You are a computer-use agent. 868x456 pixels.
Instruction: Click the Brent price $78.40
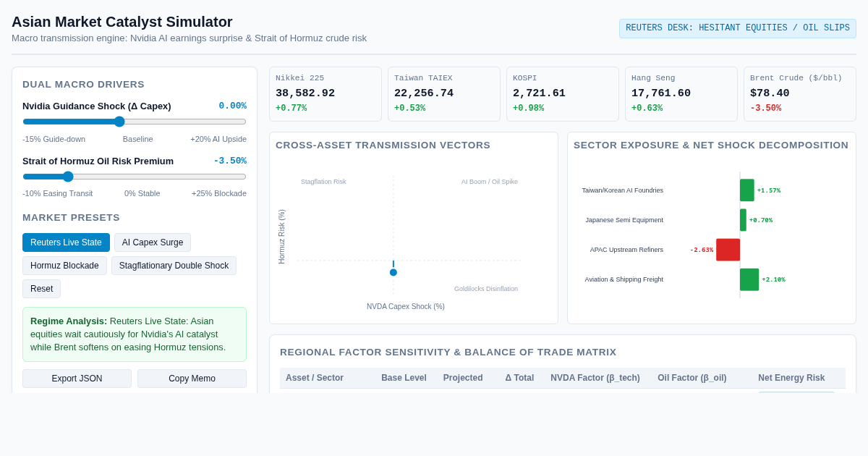coord(770,93)
